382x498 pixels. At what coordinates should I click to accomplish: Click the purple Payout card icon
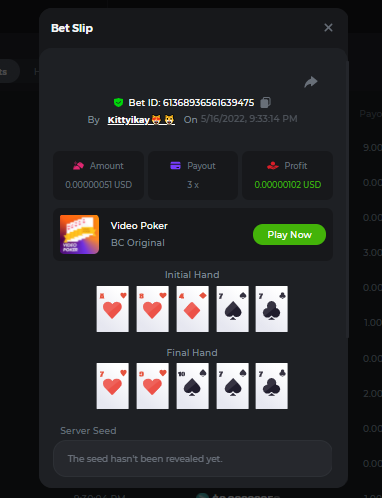point(175,165)
